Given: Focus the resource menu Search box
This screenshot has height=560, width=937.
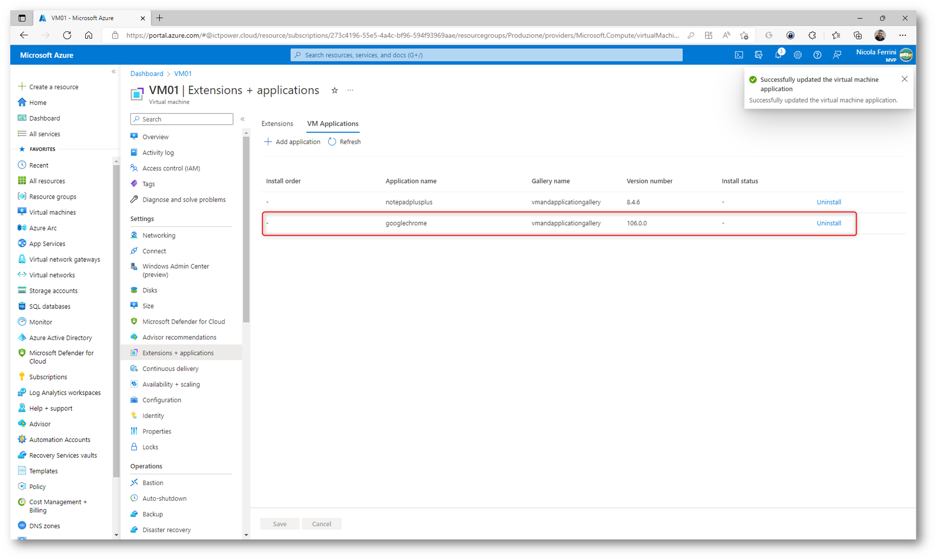Looking at the screenshot, I should [x=182, y=119].
